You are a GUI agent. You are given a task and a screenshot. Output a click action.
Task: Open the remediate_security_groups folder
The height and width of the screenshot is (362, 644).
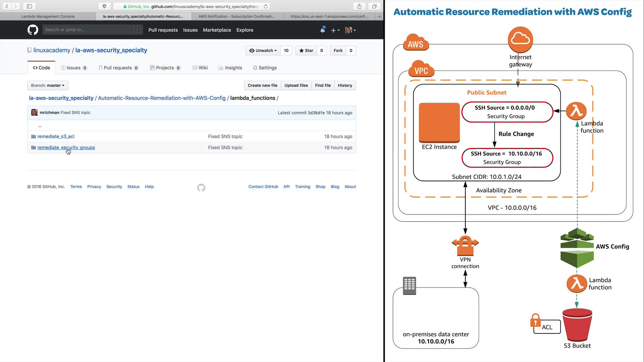click(66, 147)
